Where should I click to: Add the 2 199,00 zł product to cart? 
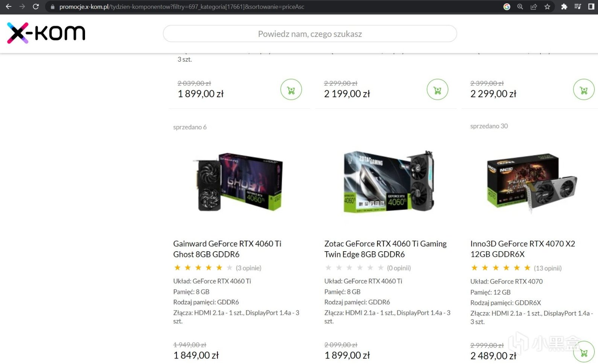click(437, 89)
